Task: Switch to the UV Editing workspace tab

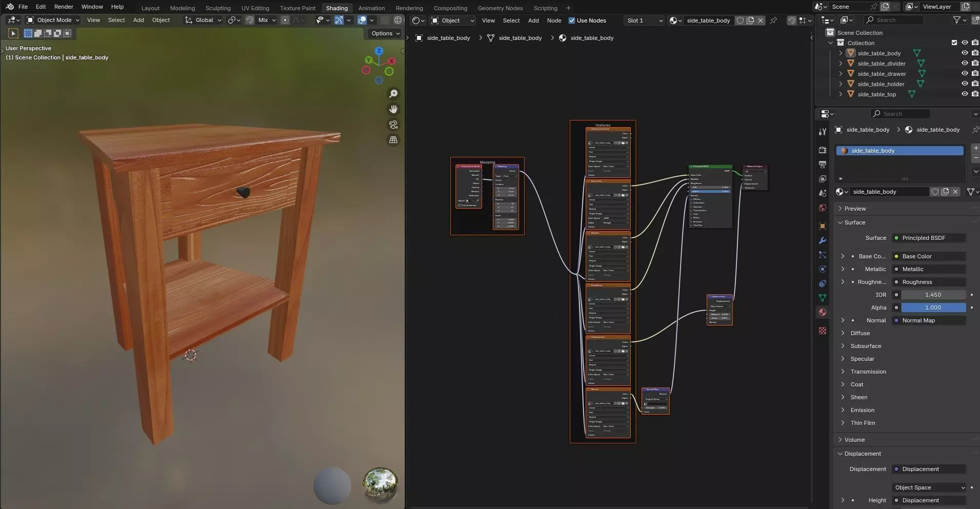Action: (x=255, y=8)
